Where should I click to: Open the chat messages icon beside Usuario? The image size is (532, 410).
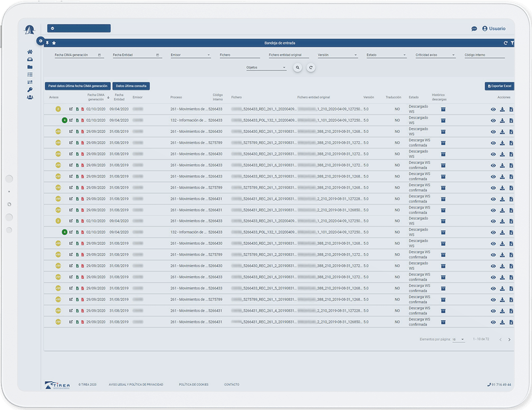coord(474,29)
